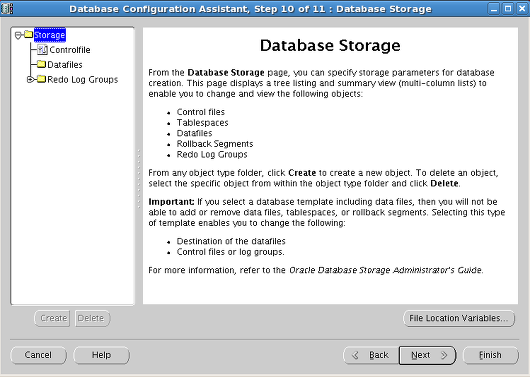Image resolution: width=530 pixels, height=377 pixels.
Task: Collapse the Storage tree node
Action: point(18,35)
